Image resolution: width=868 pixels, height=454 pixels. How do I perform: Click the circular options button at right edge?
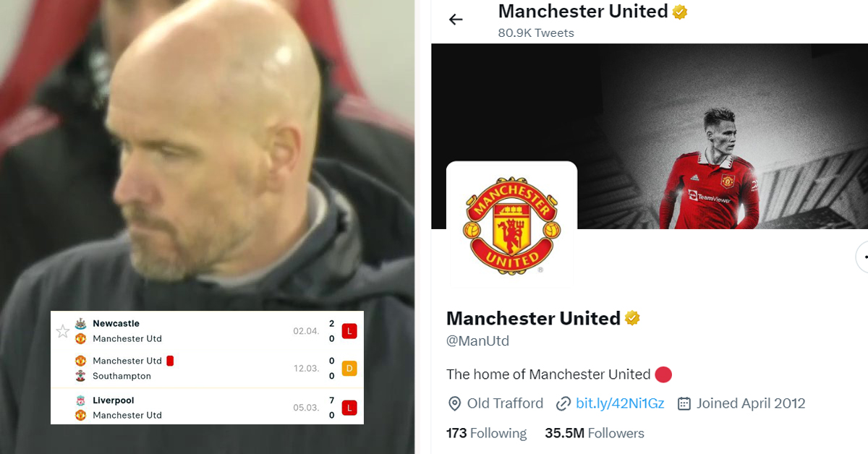(862, 257)
